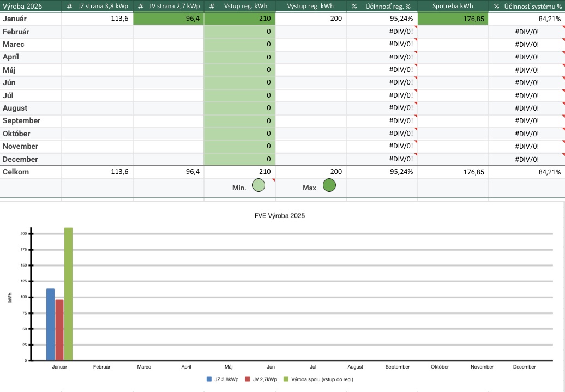
Task: Select the December Vstup reg. cell showing 0
Action: pyautogui.click(x=239, y=159)
